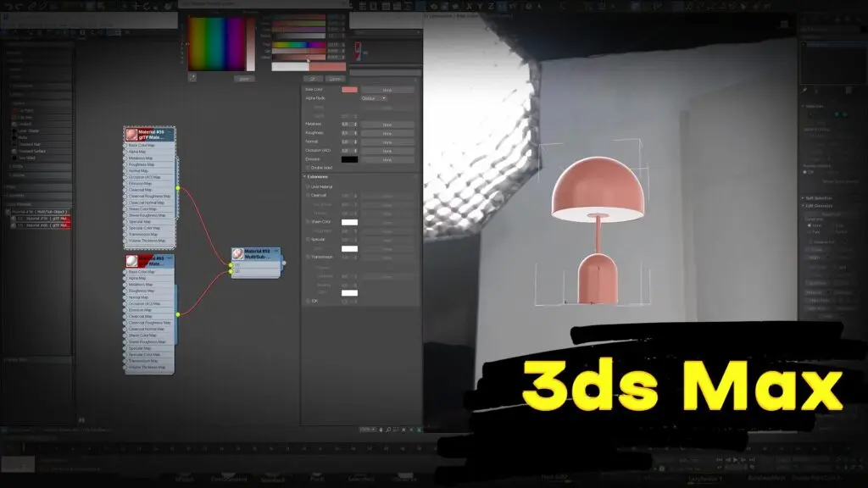The height and width of the screenshot is (488, 868).
Task: Click the original white color swatch
Action: 290,66
